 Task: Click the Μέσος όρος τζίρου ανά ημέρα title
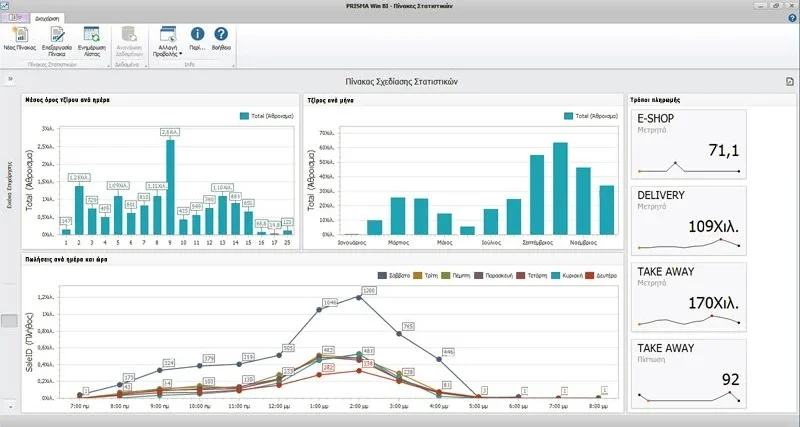coord(67,101)
